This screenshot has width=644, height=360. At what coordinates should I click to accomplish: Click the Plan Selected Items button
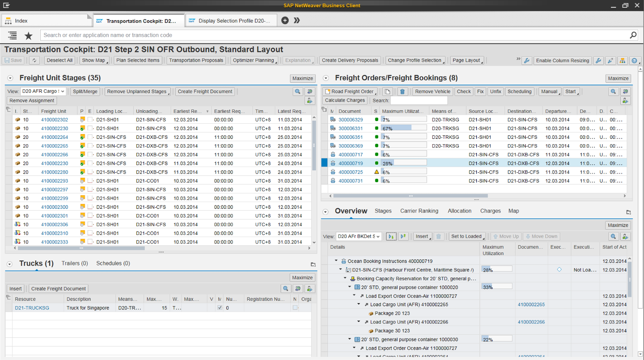(x=138, y=60)
